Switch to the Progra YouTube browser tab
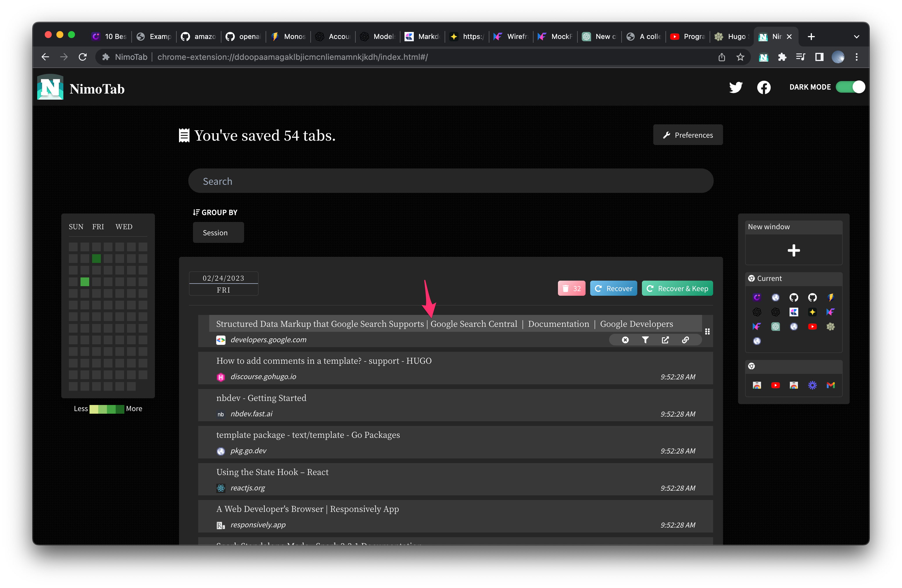 coord(688,36)
